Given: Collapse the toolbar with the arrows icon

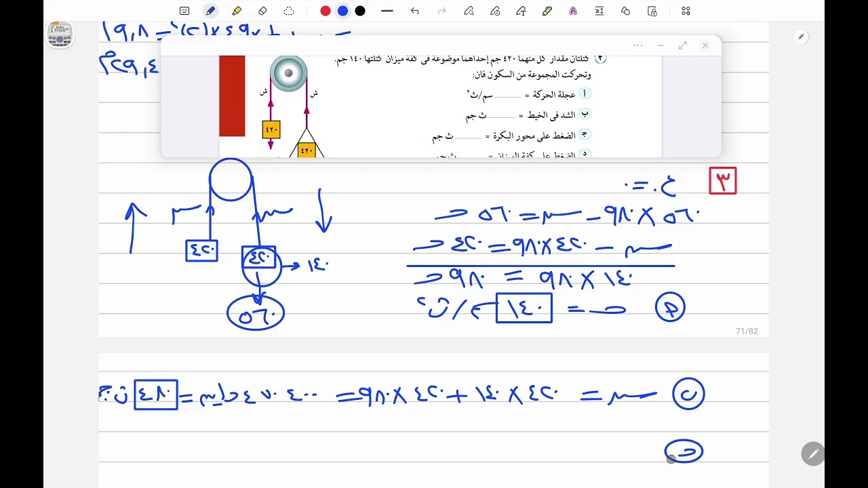Looking at the screenshot, I should tap(802, 37).
